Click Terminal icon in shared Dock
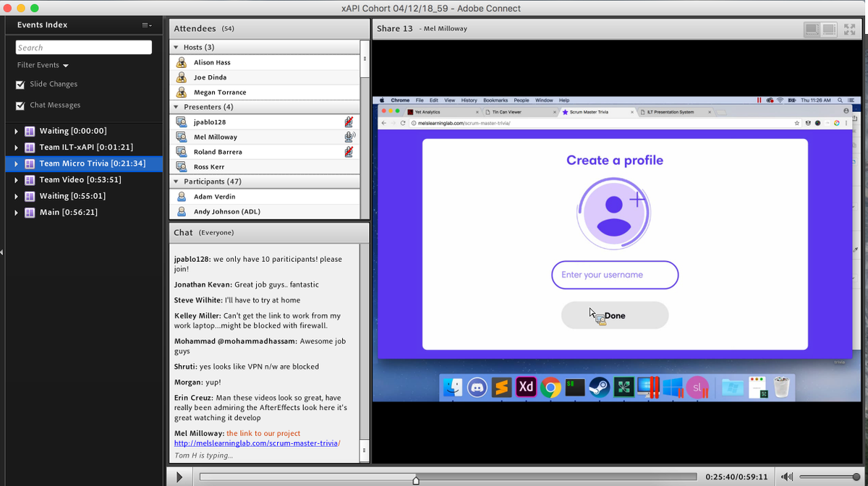 (x=575, y=388)
